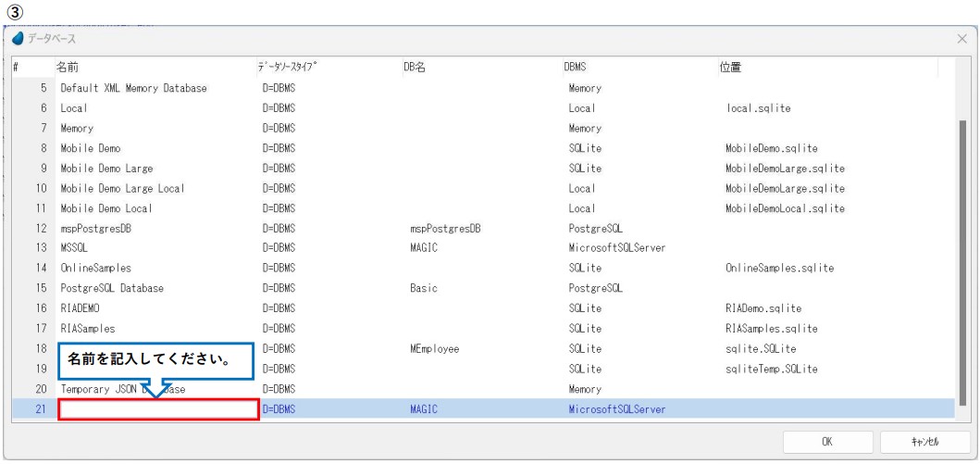Select the PostgreSQL Database row

click(x=112, y=288)
